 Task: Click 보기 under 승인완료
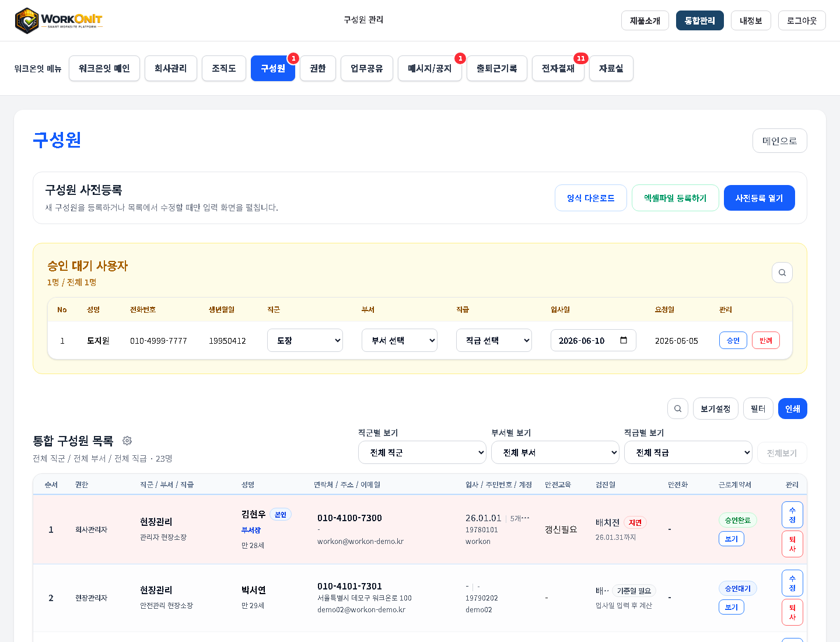731,539
